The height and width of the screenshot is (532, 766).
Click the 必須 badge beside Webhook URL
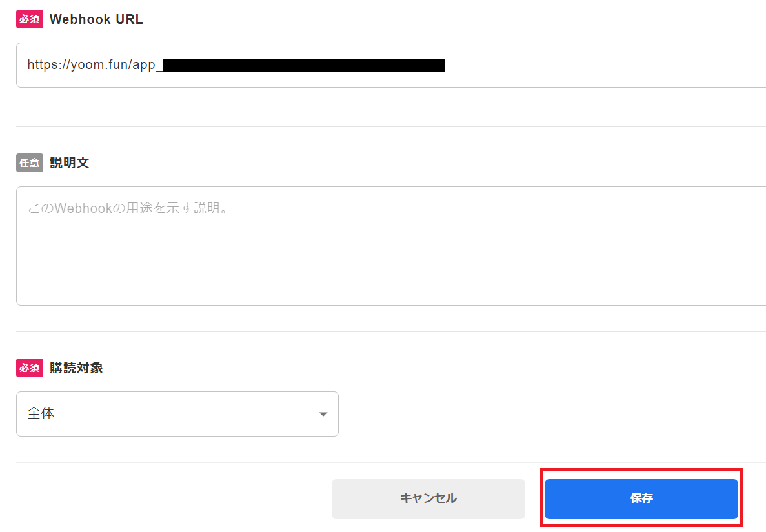point(30,19)
